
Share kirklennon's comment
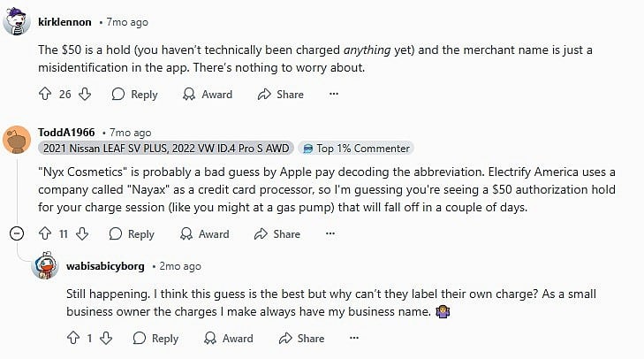pyautogui.click(x=280, y=94)
